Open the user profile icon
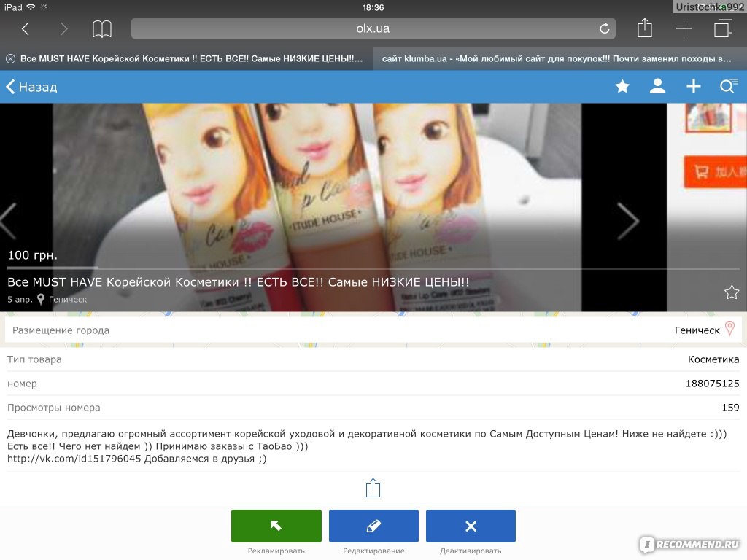The width and height of the screenshot is (747, 560). click(657, 86)
